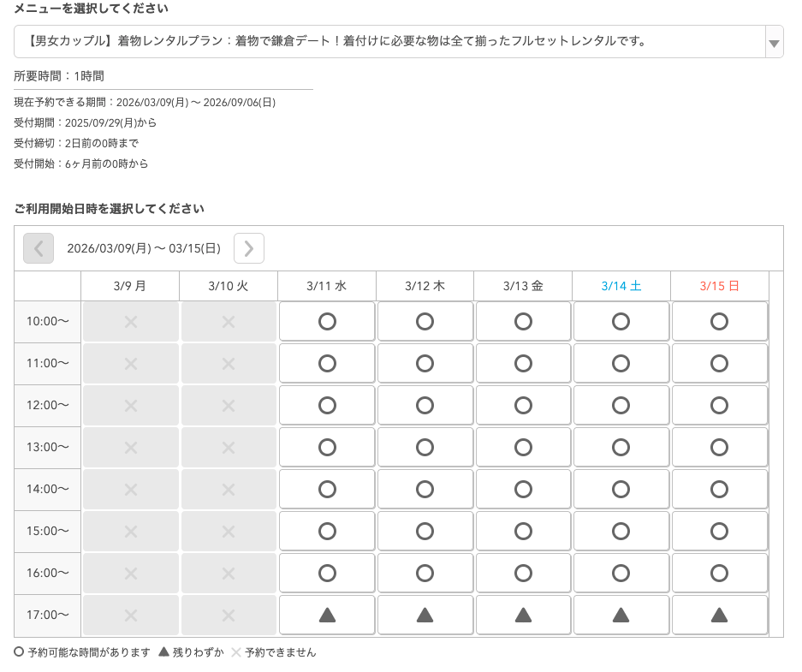Pick the 15:00 circle on 3/14 Saturday
Image resolution: width=802 pixels, height=672 pixels.
coord(621,531)
